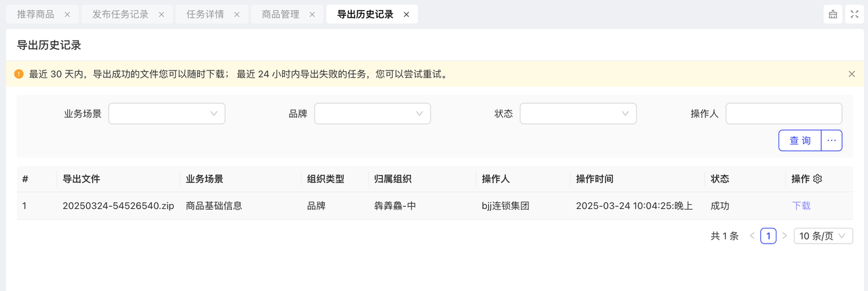Change page size 10 条/页 dropdown
The height and width of the screenshot is (291, 868).
coord(823,236)
